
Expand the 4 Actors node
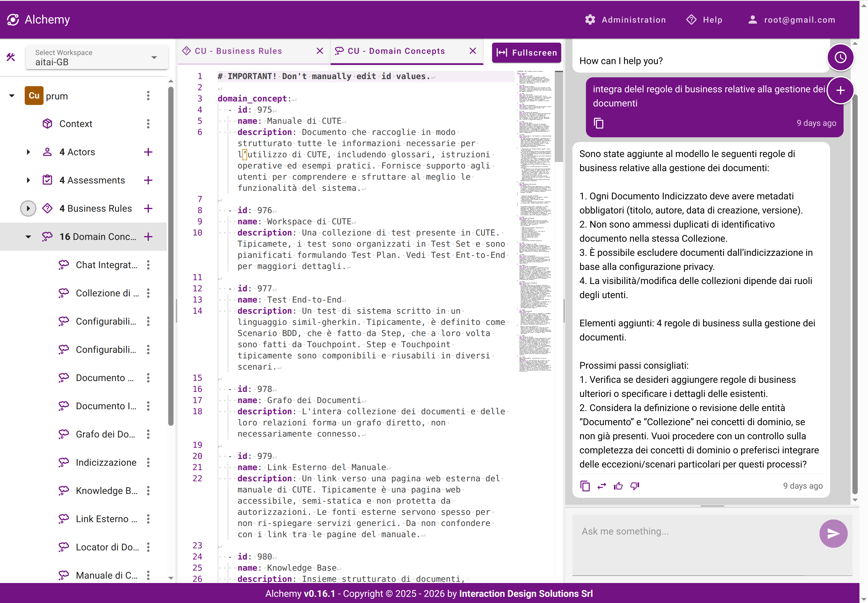coord(28,152)
